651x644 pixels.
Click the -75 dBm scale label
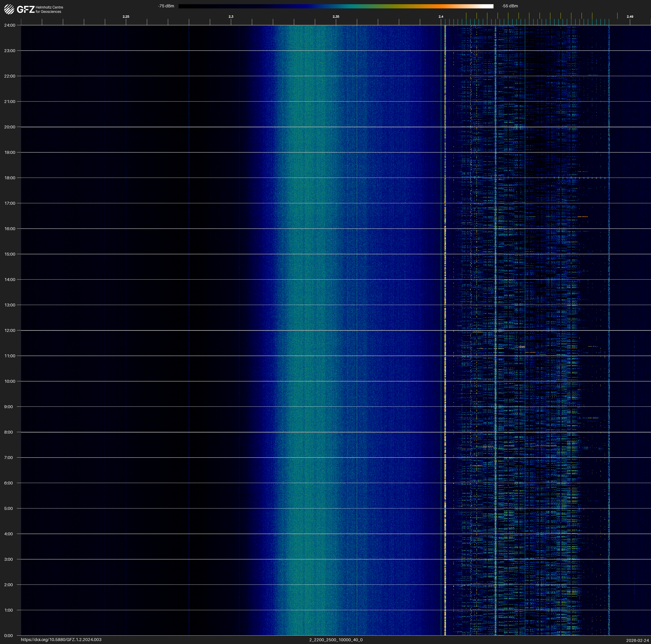coord(166,6)
